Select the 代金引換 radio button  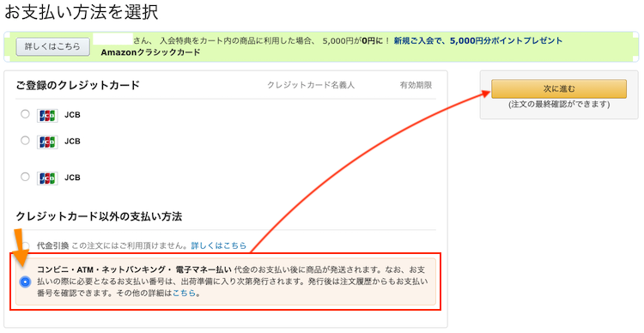pos(26,245)
